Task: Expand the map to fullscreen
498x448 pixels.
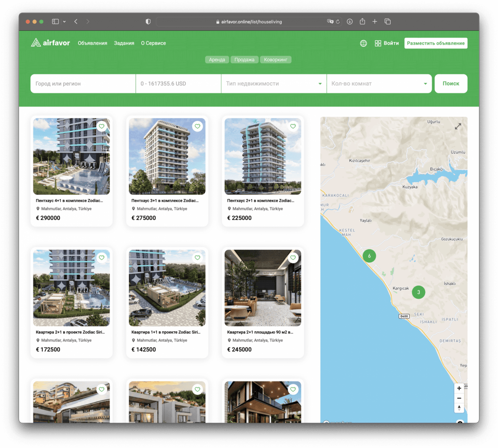Action: 458,126
